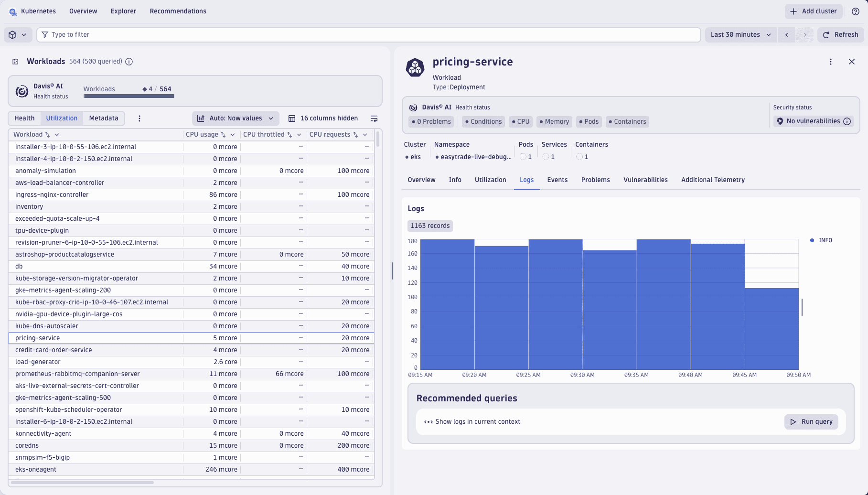The height and width of the screenshot is (495, 868).
Task: Focus the Type to filter field
Action: (x=369, y=35)
